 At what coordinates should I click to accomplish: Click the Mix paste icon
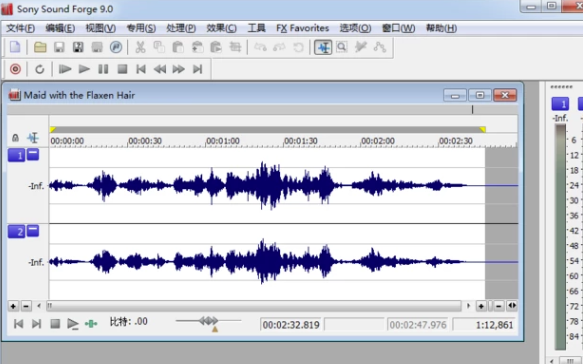coord(197,47)
